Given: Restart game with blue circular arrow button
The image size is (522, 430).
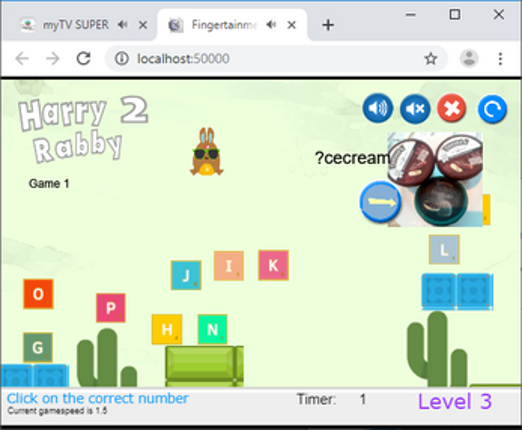Looking at the screenshot, I should point(492,109).
